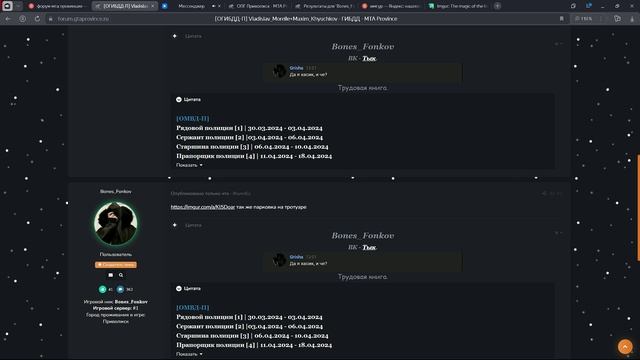Viewport: 640px width, 360px height.
Task: Open the [ОМВД-П] link in imgur post
Action: click(193, 307)
